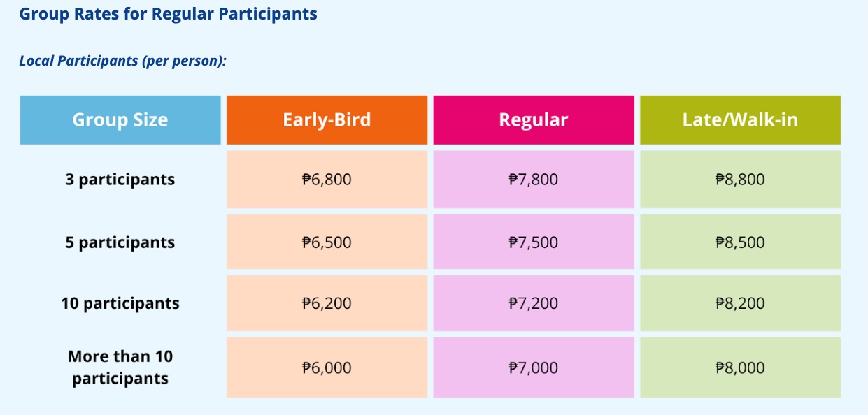Select the ₱8,500 Late/Walk-in price cell

point(740,242)
